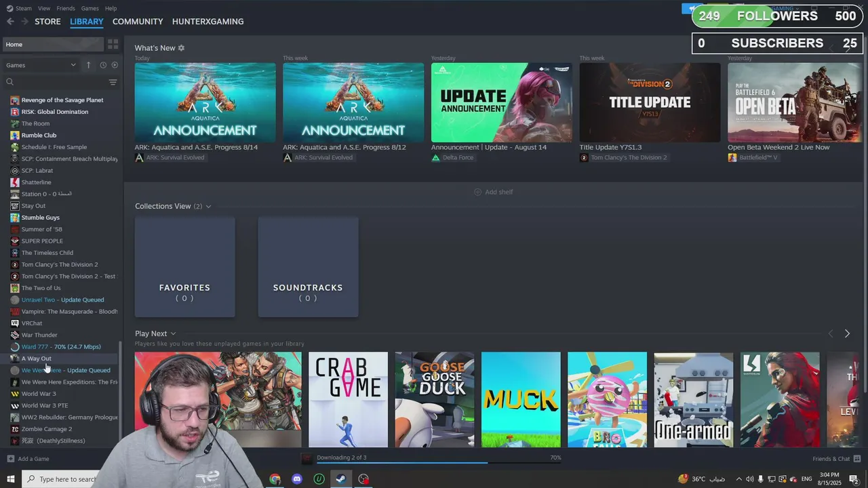Open Friends & Chat text button
The width and height of the screenshot is (868, 488).
pyautogui.click(x=831, y=459)
